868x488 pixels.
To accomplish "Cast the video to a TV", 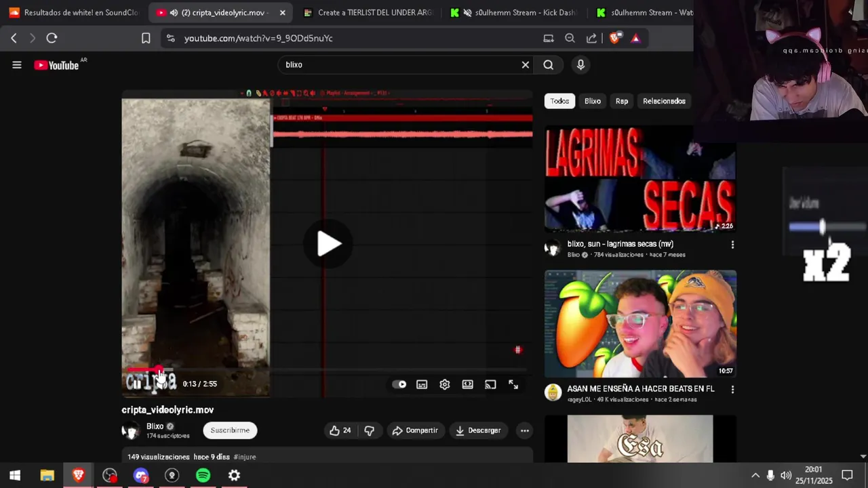I will pyautogui.click(x=490, y=384).
